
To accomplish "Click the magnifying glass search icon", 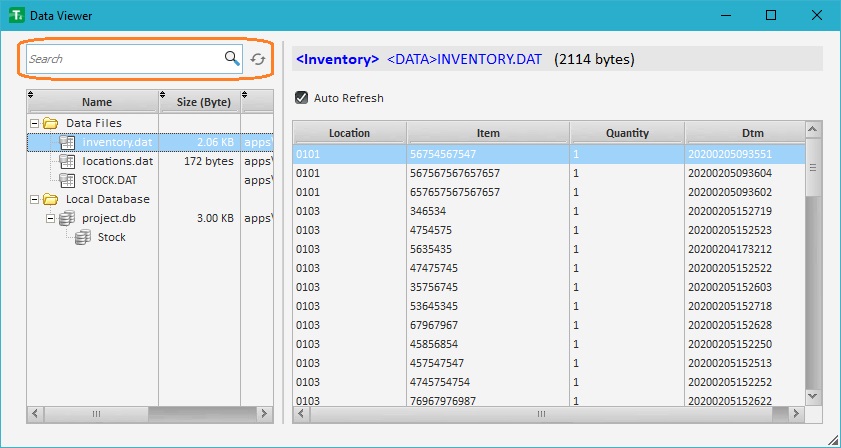I will [232, 59].
